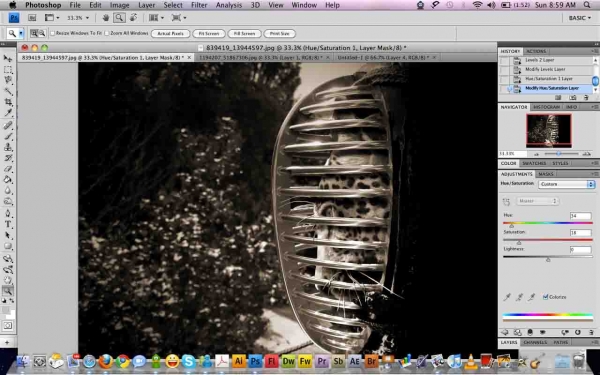Click the Hue slider handle
This screenshot has width=600, height=375.
512,226
